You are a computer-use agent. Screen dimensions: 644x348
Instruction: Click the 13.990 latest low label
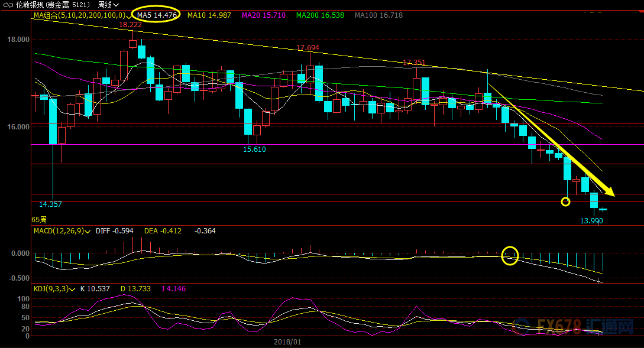coord(591,221)
